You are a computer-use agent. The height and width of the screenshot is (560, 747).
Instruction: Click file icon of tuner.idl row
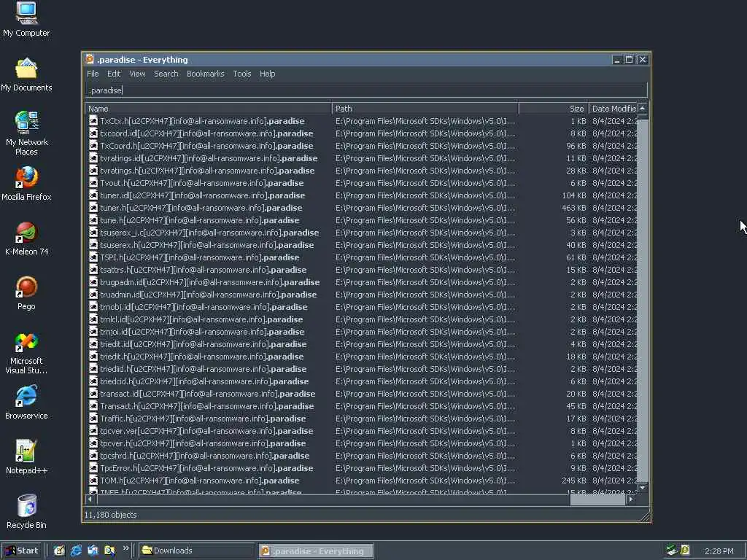pyautogui.click(x=94, y=195)
